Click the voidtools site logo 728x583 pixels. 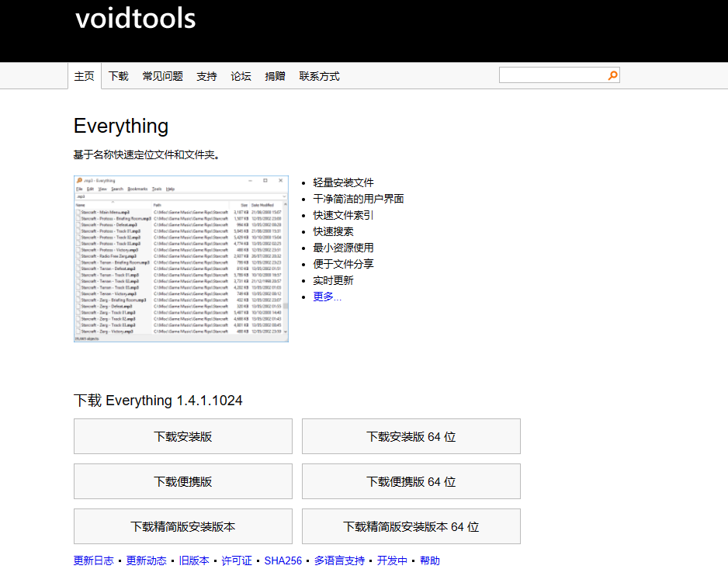(x=136, y=19)
